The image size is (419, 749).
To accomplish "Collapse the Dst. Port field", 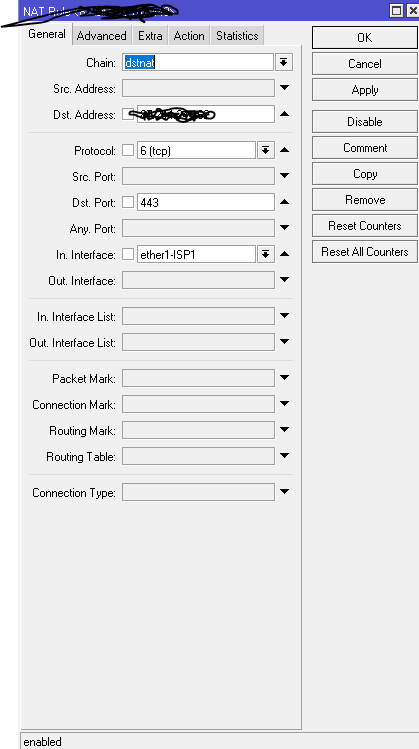I will [x=284, y=202].
